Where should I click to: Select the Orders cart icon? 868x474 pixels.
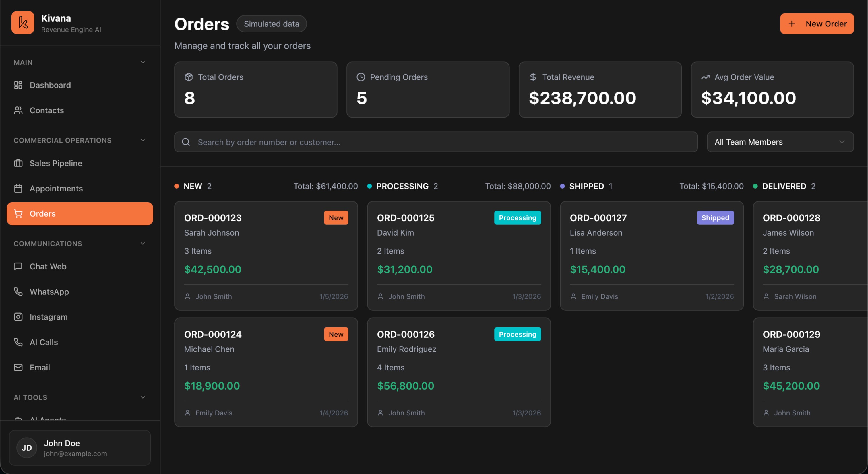[x=19, y=213]
